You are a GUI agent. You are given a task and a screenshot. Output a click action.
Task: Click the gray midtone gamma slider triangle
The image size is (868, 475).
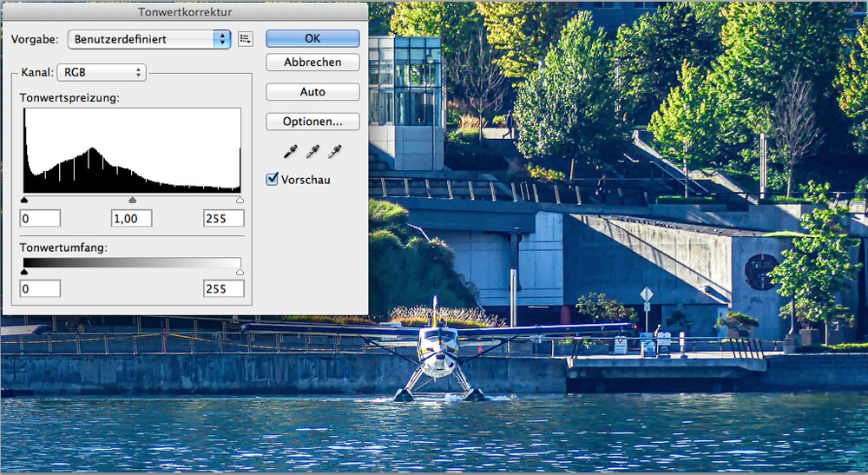pos(132,201)
